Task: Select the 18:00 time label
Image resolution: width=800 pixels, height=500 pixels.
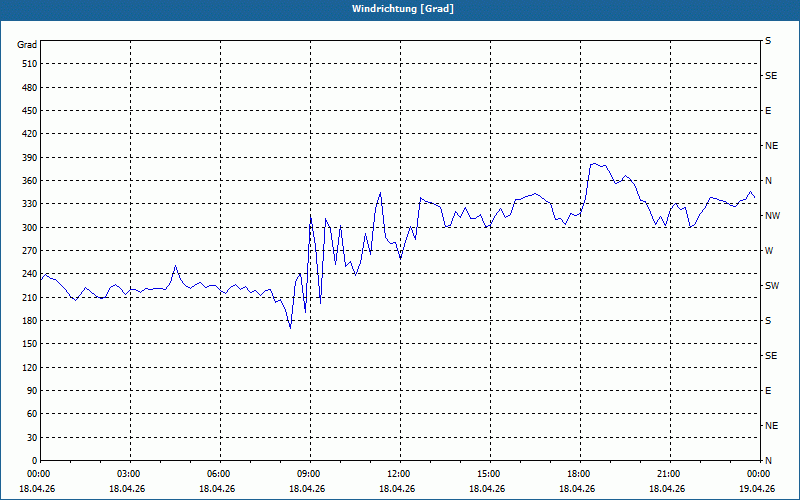Action: pos(580,474)
